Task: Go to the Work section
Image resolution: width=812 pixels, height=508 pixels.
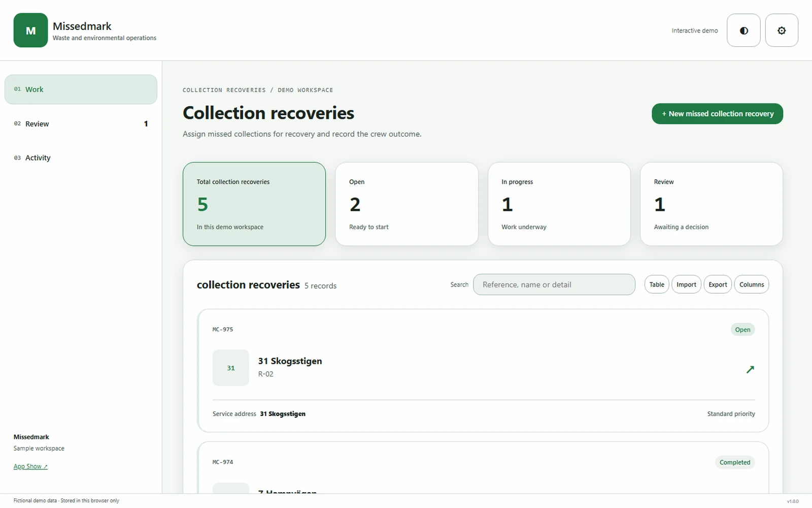Action: click(81, 89)
